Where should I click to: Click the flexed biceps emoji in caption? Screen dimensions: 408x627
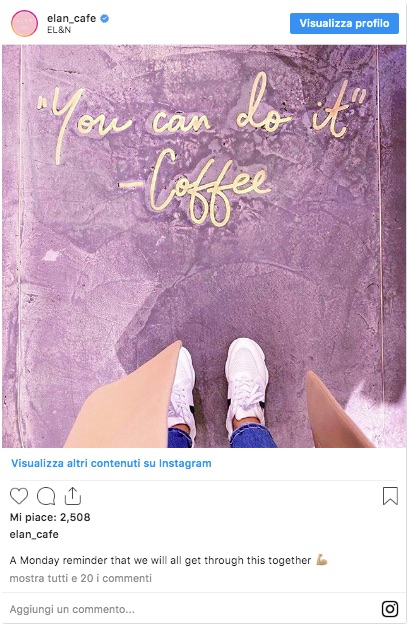(322, 559)
